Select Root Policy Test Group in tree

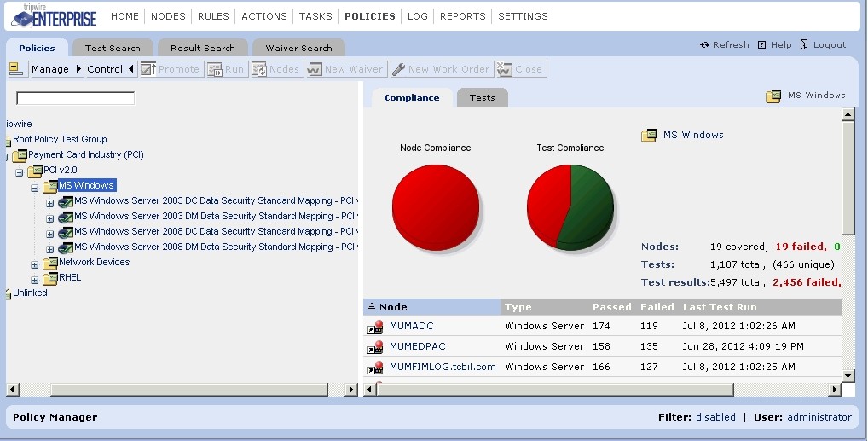pos(60,139)
